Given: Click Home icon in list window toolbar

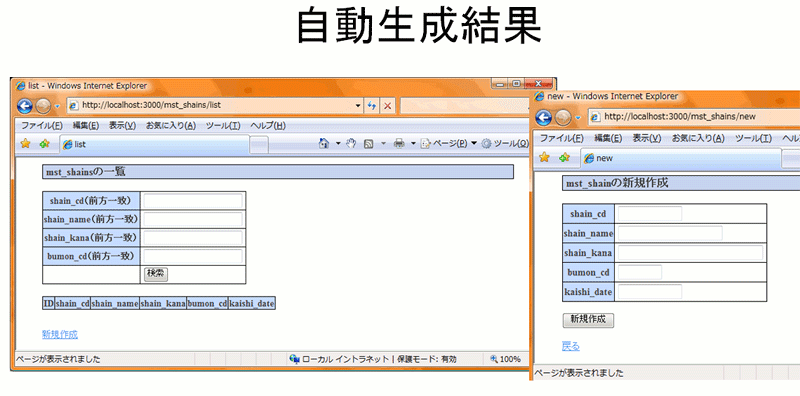Looking at the screenshot, I should [323, 144].
